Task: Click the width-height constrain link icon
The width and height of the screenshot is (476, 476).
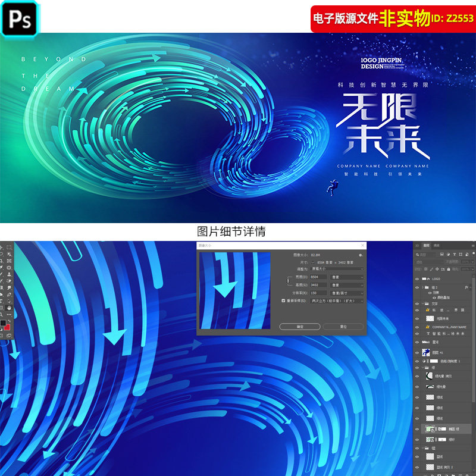Action: point(288,281)
